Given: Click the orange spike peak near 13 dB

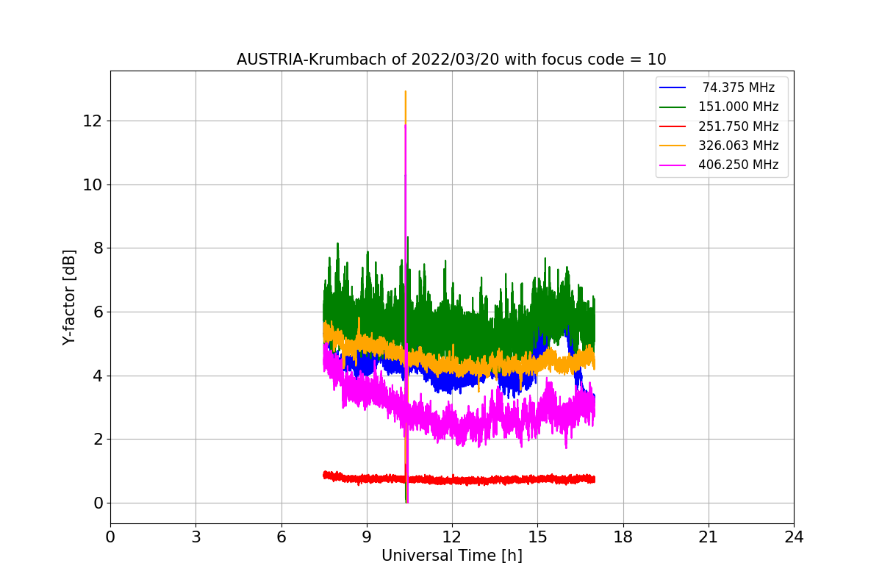Looking at the screenshot, I should [x=406, y=93].
